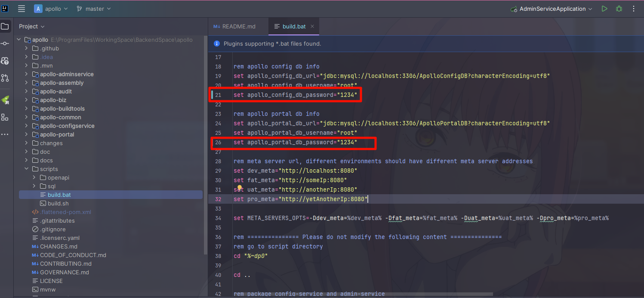Close the build.bat editor tab
This screenshot has width=644, height=298.
(312, 26)
